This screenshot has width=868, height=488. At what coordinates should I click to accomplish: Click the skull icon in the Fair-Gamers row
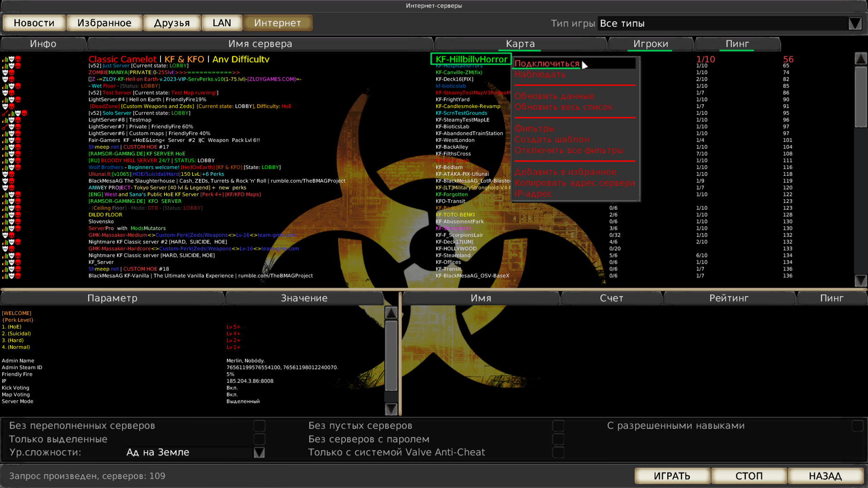click(18, 140)
